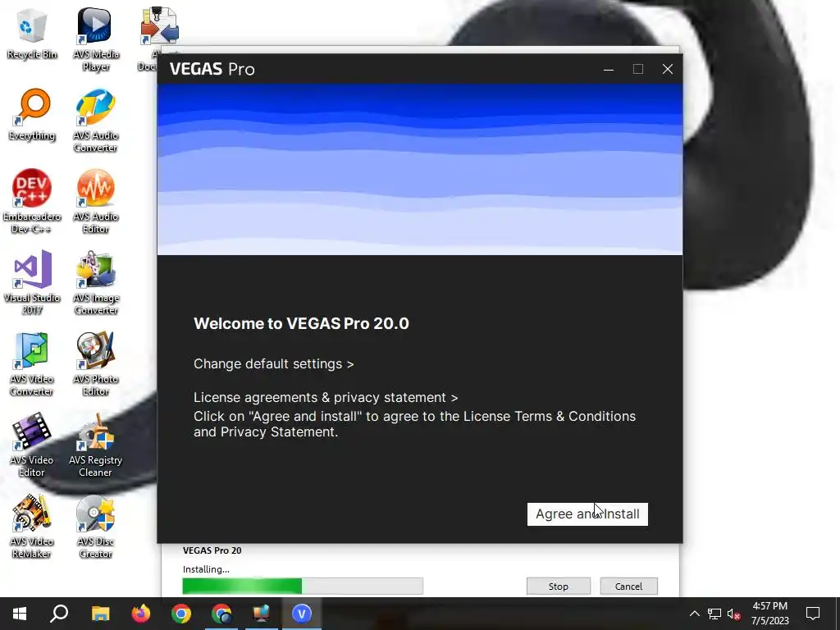Viewport: 840px width, 630px height.
Task: Open AVS Video Converter shortcut
Action: point(32,364)
